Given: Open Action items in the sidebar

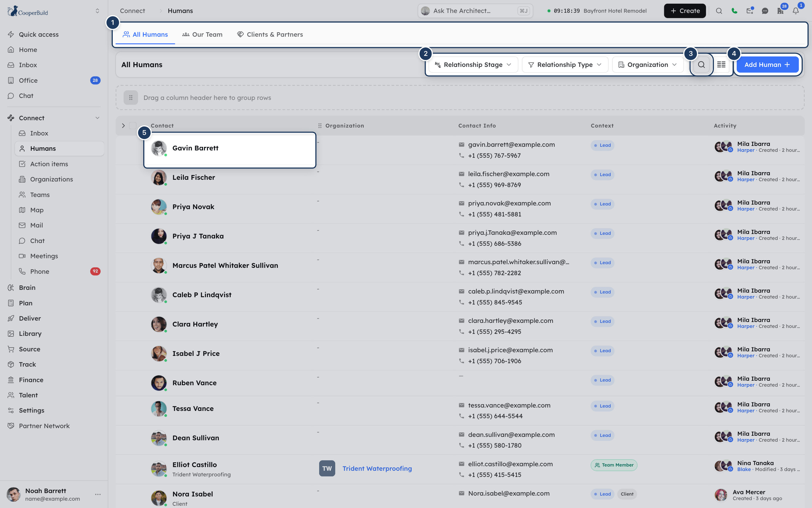Looking at the screenshot, I should [59, 164].
